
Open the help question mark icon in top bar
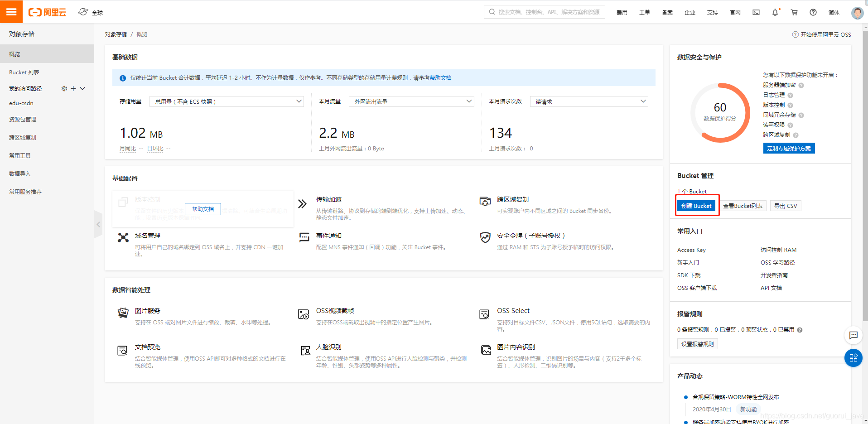(x=813, y=12)
